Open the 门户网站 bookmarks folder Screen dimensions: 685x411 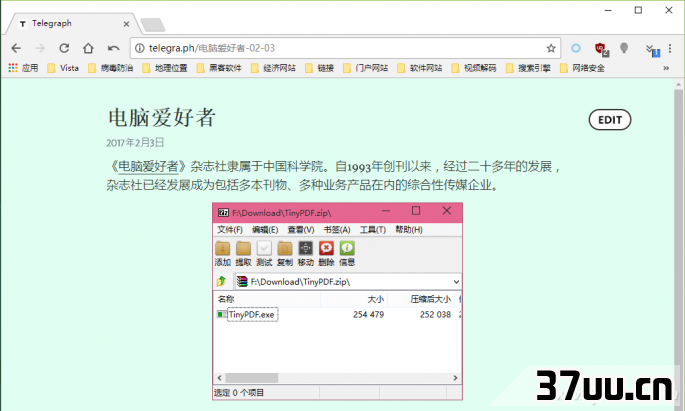(x=366, y=68)
